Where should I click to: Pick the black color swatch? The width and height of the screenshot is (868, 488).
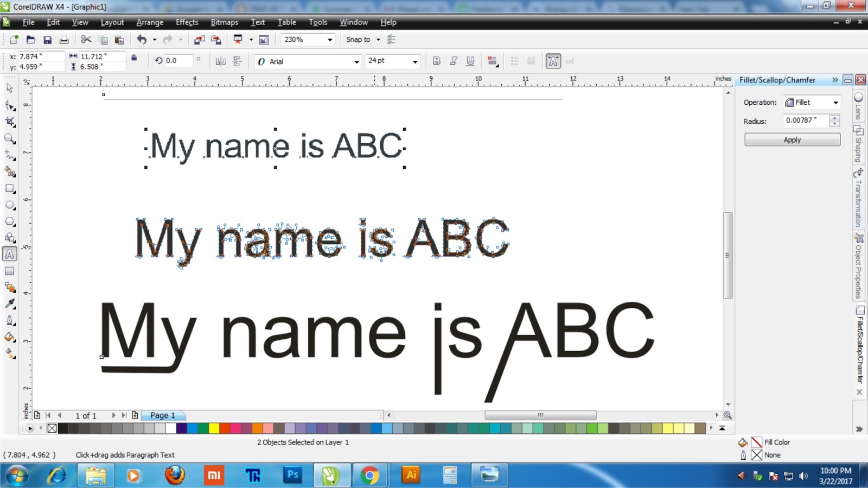(x=63, y=428)
